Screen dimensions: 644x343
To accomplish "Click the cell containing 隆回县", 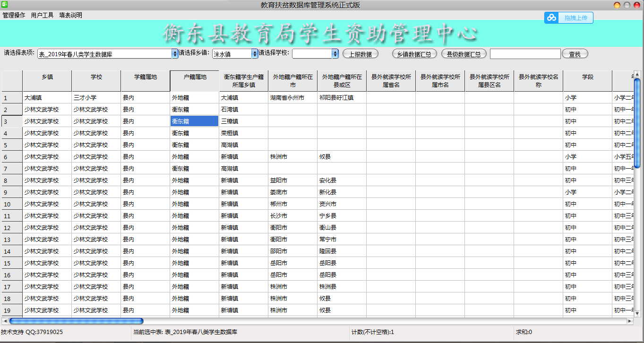I will click(342, 251).
